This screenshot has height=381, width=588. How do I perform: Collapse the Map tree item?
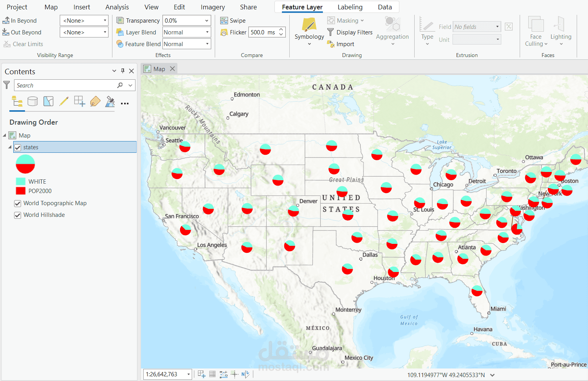[5, 135]
